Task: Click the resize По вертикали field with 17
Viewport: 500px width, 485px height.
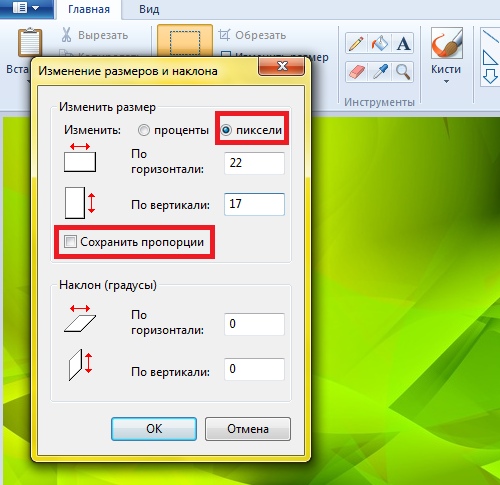Action: [254, 204]
